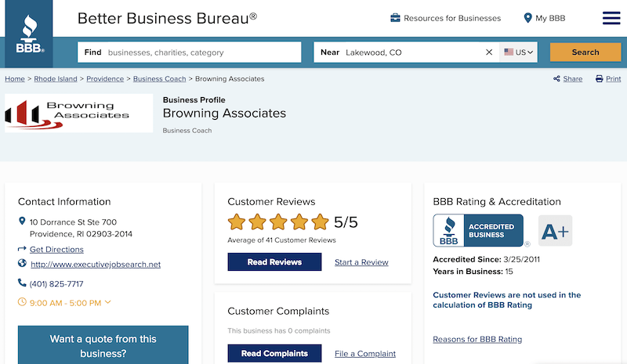Visit the executivejobsearch.net website link

coord(96,264)
